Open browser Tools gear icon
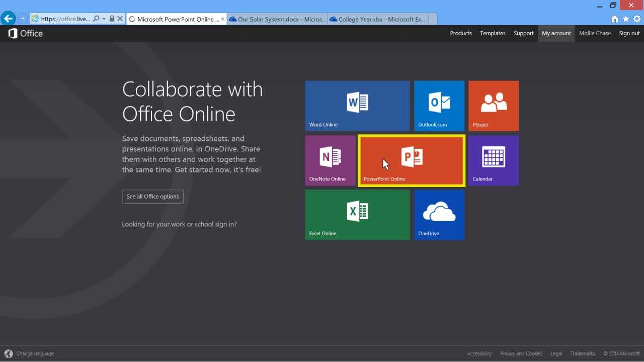Image resolution: width=644 pixels, height=362 pixels. (x=636, y=19)
